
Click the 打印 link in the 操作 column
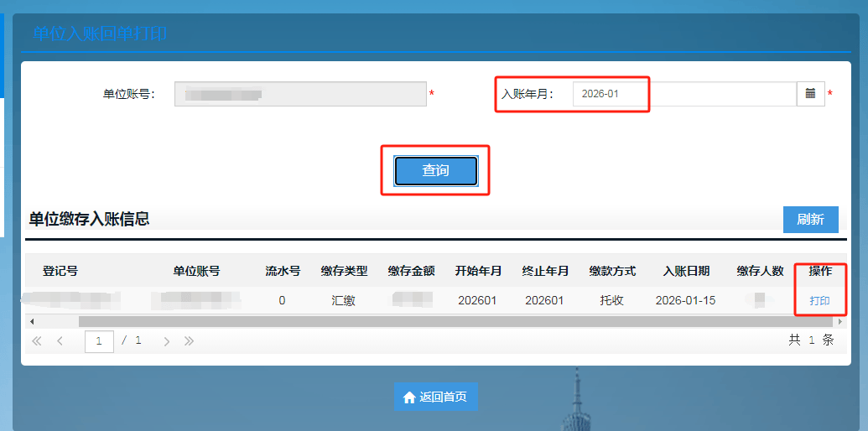point(819,300)
